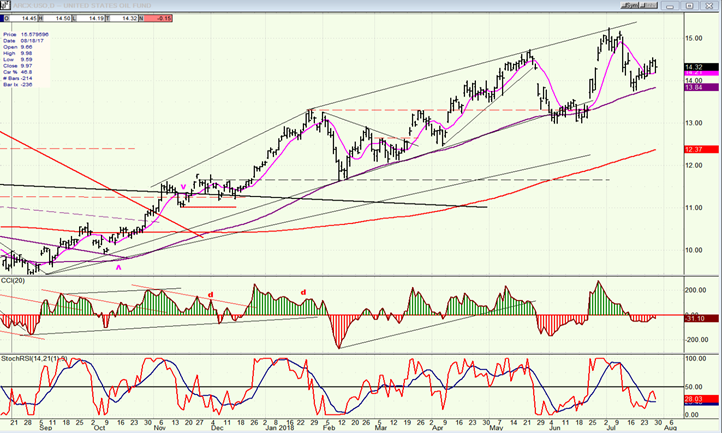This screenshot has height=433, width=722.
Task: Click the red net change field showing -0.15
Action: (x=159, y=17)
